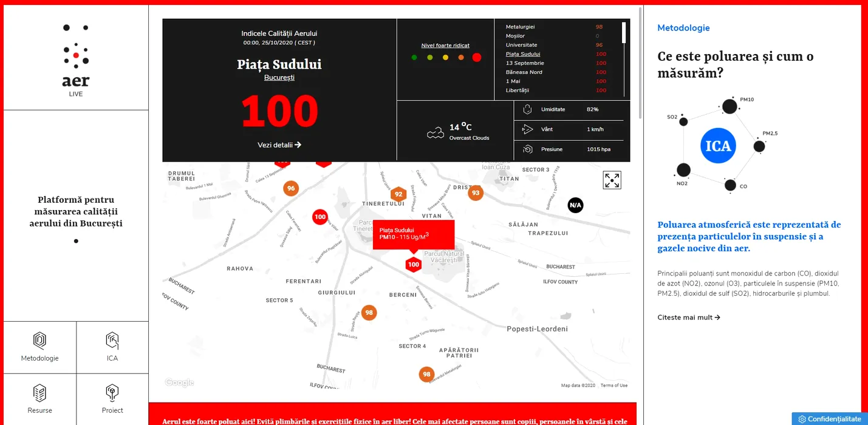The height and width of the screenshot is (425, 868).
Task: Select the 92 orange hexagon marker
Action: point(398,195)
